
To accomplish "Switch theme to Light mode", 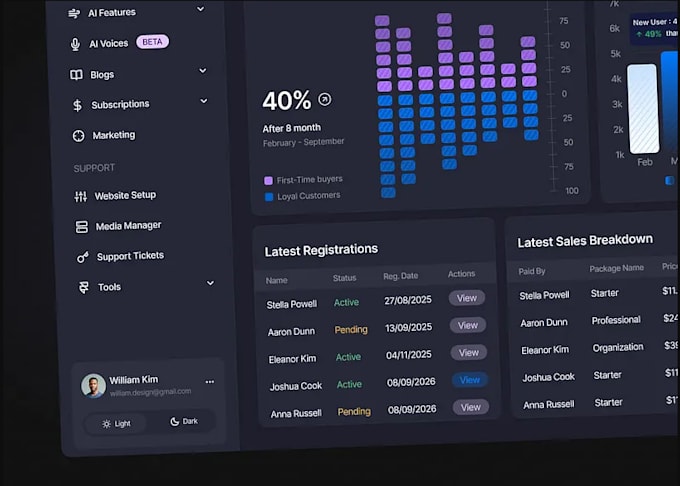I will [x=116, y=424].
